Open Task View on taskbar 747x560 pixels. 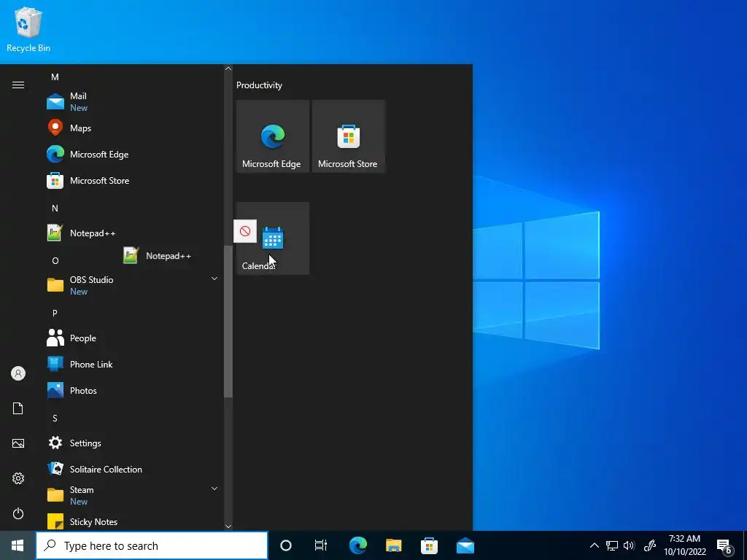[321, 545]
